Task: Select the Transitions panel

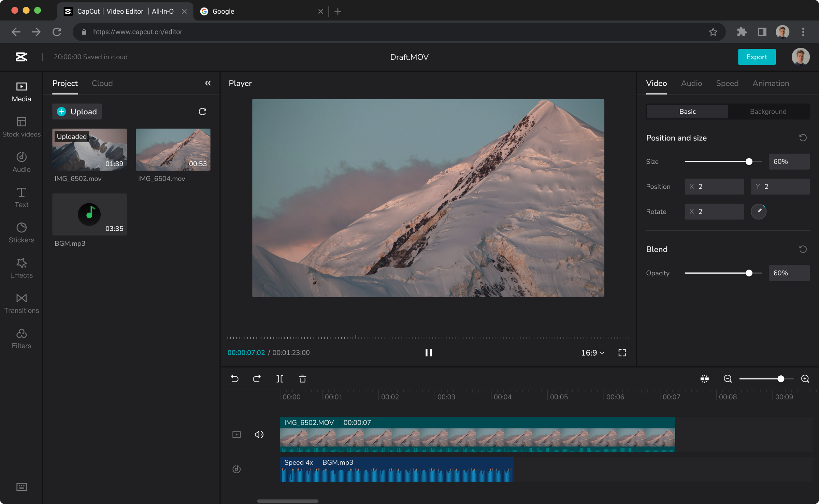Action: click(x=21, y=303)
